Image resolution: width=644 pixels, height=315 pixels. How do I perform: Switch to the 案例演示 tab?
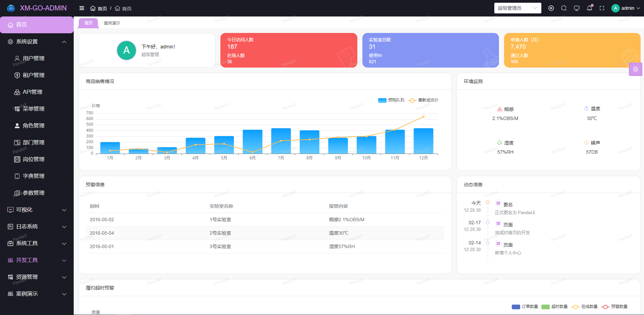(112, 23)
